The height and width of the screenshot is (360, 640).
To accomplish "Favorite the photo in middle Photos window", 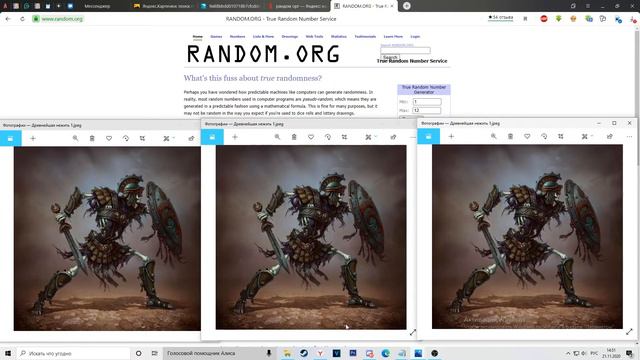I will [x=311, y=137].
